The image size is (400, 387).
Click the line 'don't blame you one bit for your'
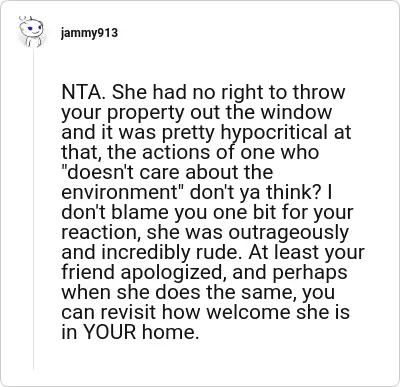coord(207,213)
